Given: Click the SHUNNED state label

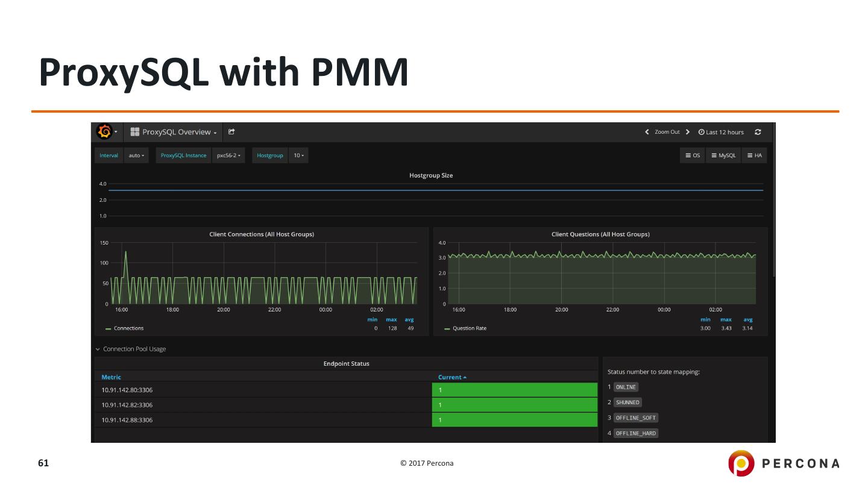Looking at the screenshot, I should coord(627,402).
